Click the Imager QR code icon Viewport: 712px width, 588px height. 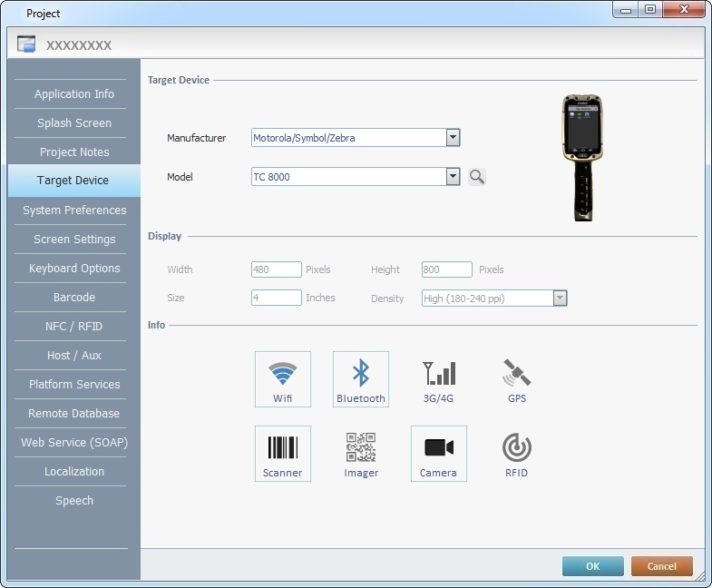(x=361, y=453)
